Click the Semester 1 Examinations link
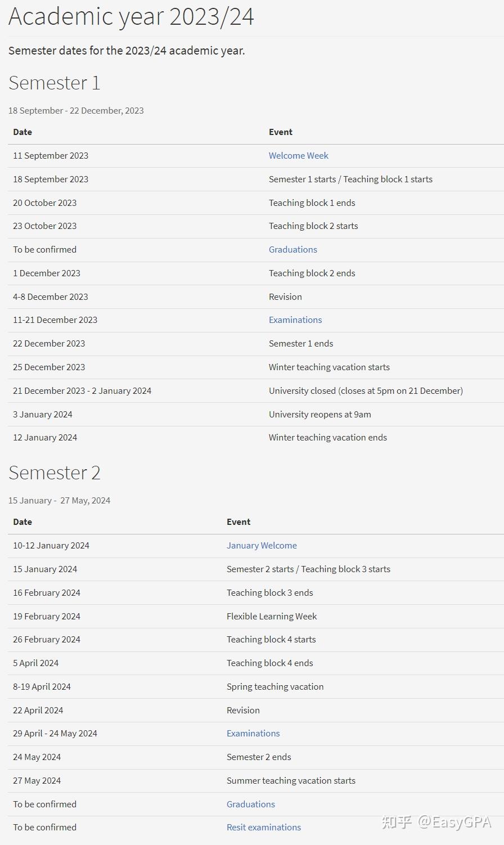Screen dimensions: 504x845 (295, 320)
